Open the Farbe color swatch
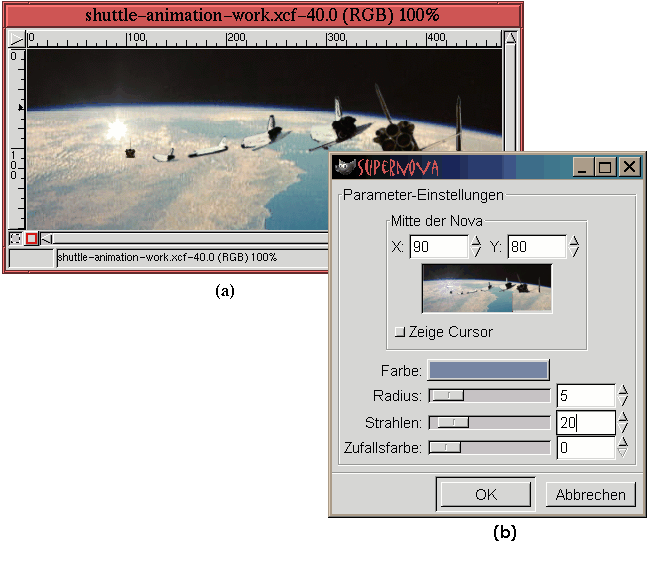 click(x=489, y=370)
